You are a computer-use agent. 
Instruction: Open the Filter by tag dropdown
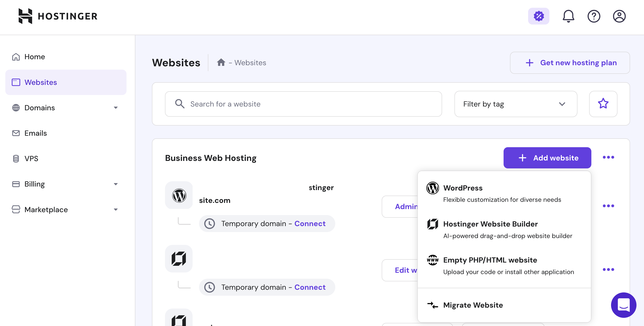516,104
